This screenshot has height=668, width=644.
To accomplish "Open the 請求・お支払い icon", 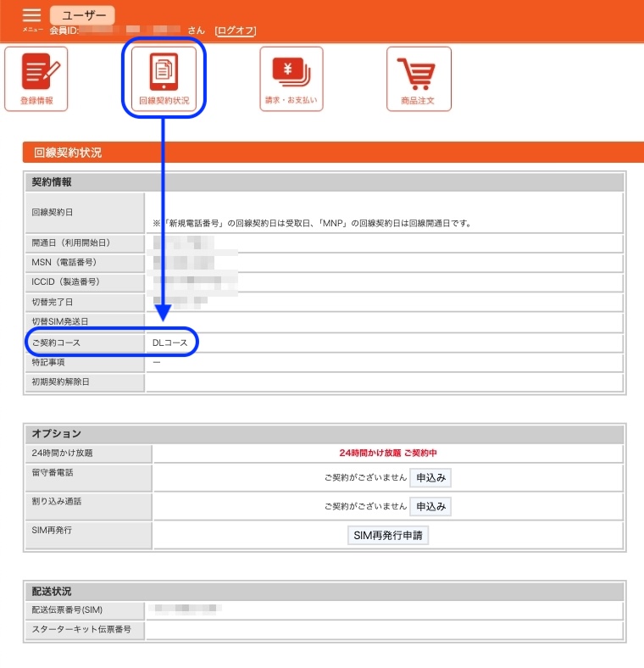I will point(291,79).
